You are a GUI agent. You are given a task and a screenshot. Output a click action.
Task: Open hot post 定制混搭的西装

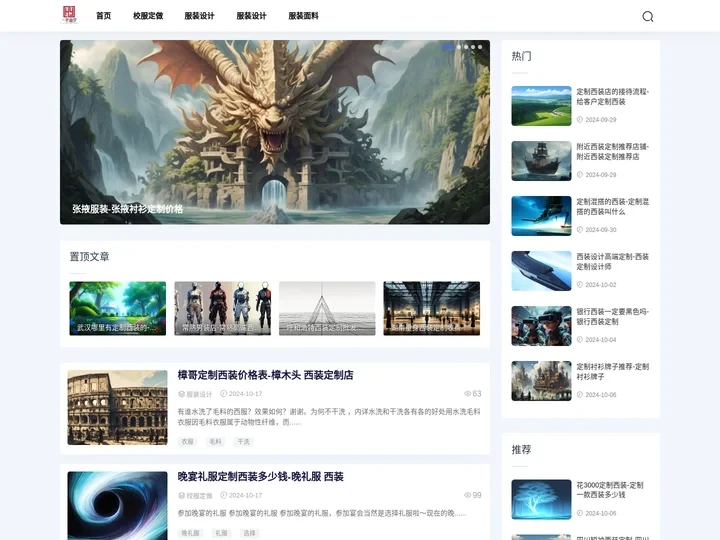tap(613, 207)
